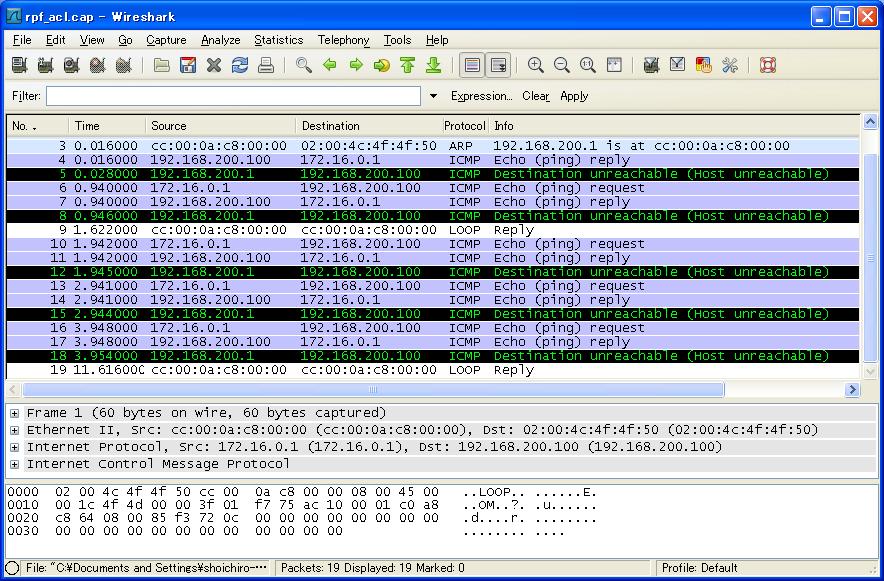Click the Apply filter button
884x581 pixels.
pyautogui.click(x=574, y=96)
